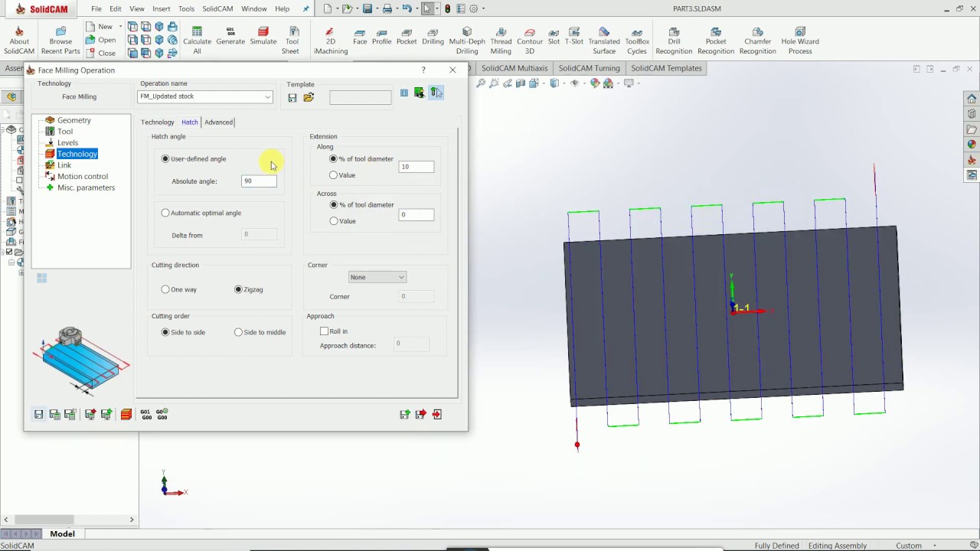The image size is (980, 551).
Task: Select Geometry in the operation tree
Action: pos(74,120)
